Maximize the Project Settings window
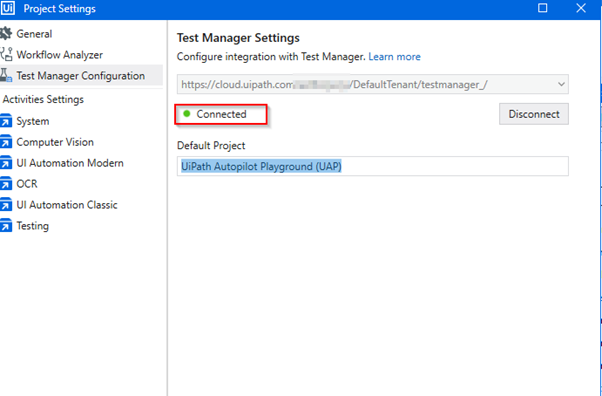Viewport: 602px width, 396px height. 542,8
